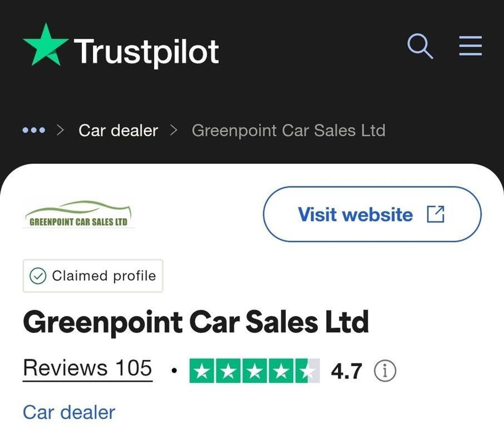504x427 pixels.
Task: Go to Car dealer breadcrumb
Action: 118,131
